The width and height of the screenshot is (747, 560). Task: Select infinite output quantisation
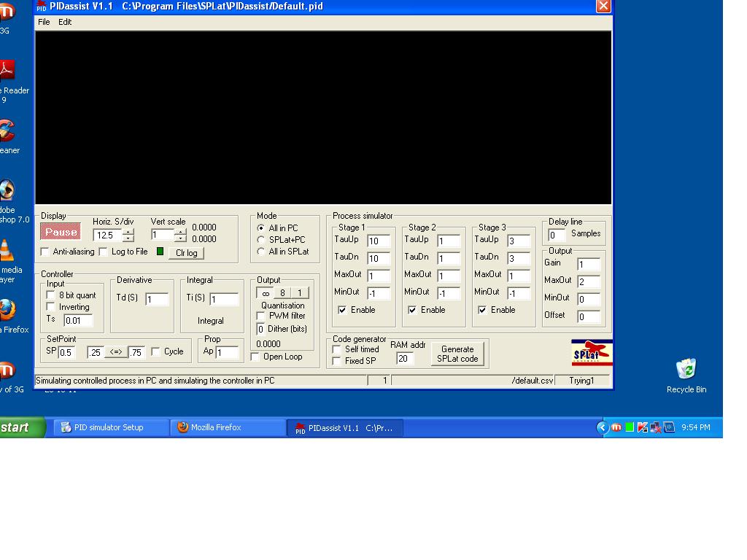(x=266, y=293)
